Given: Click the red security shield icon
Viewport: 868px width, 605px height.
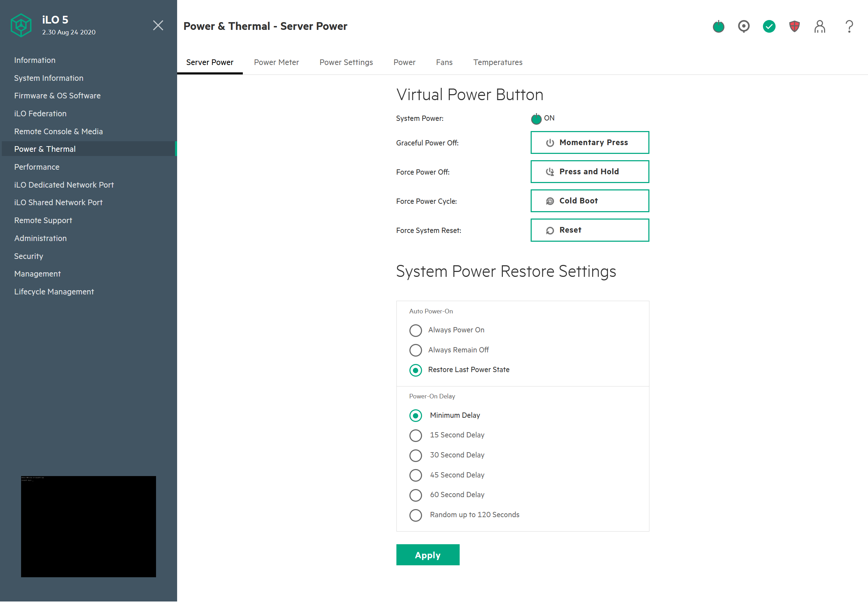Looking at the screenshot, I should click(794, 26).
